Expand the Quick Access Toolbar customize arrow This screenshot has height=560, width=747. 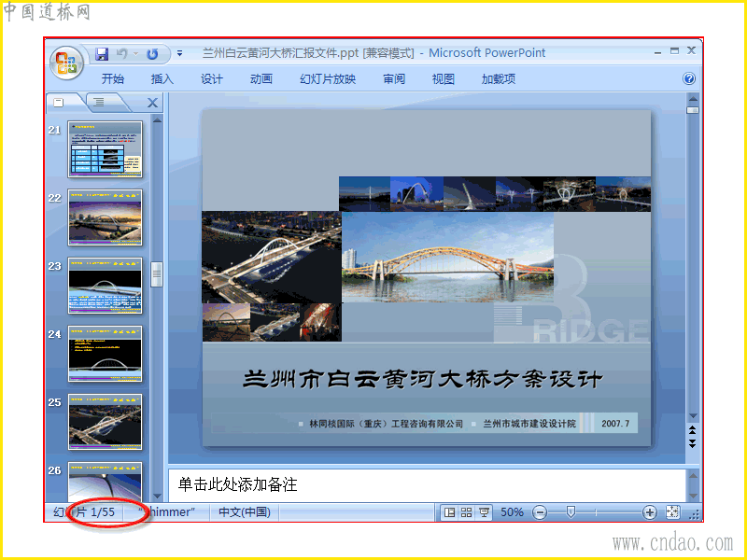pyautogui.click(x=179, y=54)
